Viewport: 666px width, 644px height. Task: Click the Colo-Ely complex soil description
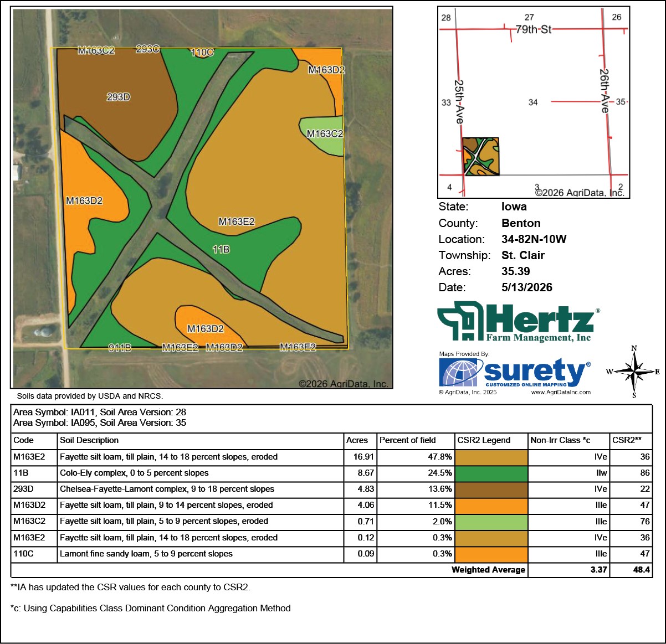(x=134, y=473)
